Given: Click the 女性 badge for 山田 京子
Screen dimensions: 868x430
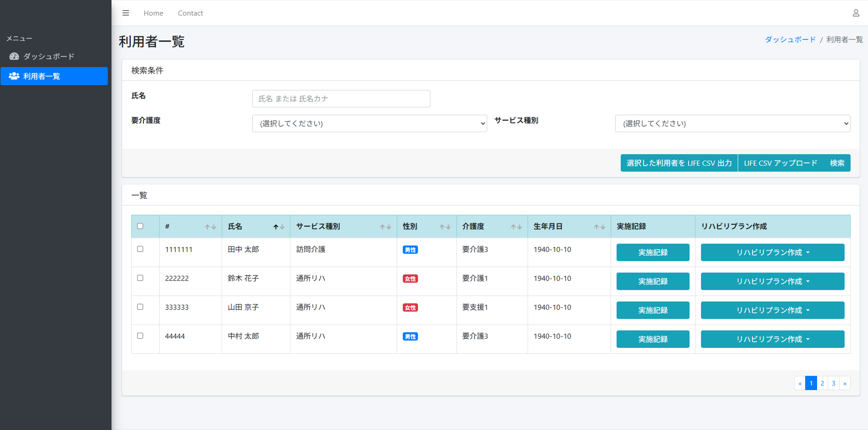Looking at the screenshot, I should click(410, 307).
